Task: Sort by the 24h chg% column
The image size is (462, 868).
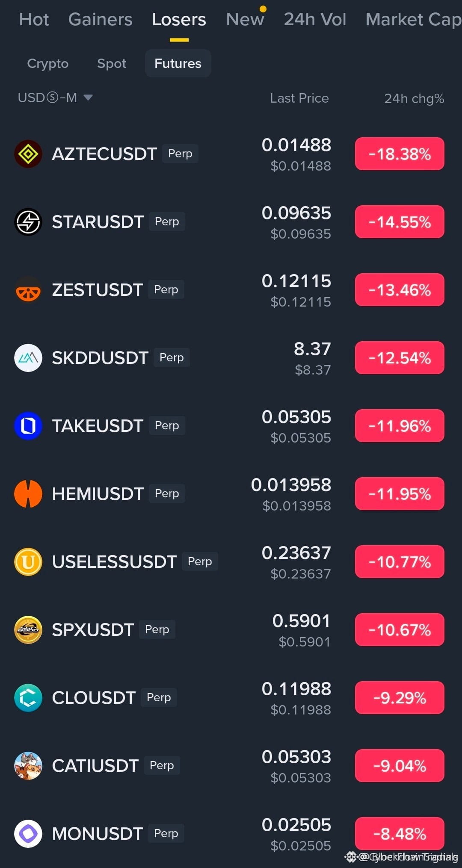Action: click(x=414, y=98)
